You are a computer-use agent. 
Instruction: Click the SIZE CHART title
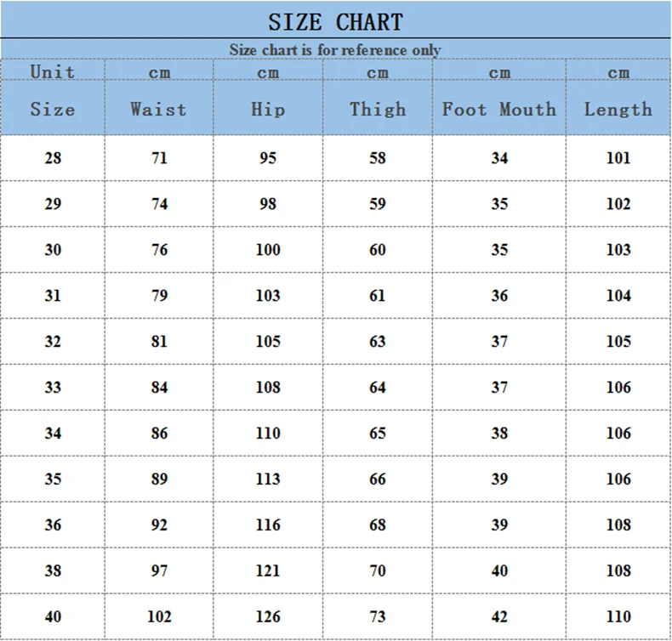click(335, 21)
